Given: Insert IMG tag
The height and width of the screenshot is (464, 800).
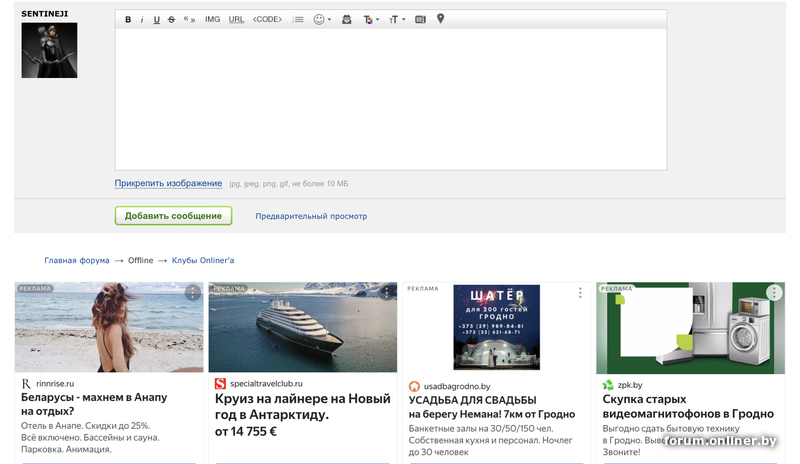Looking at the screenshot, I should 213,19.
